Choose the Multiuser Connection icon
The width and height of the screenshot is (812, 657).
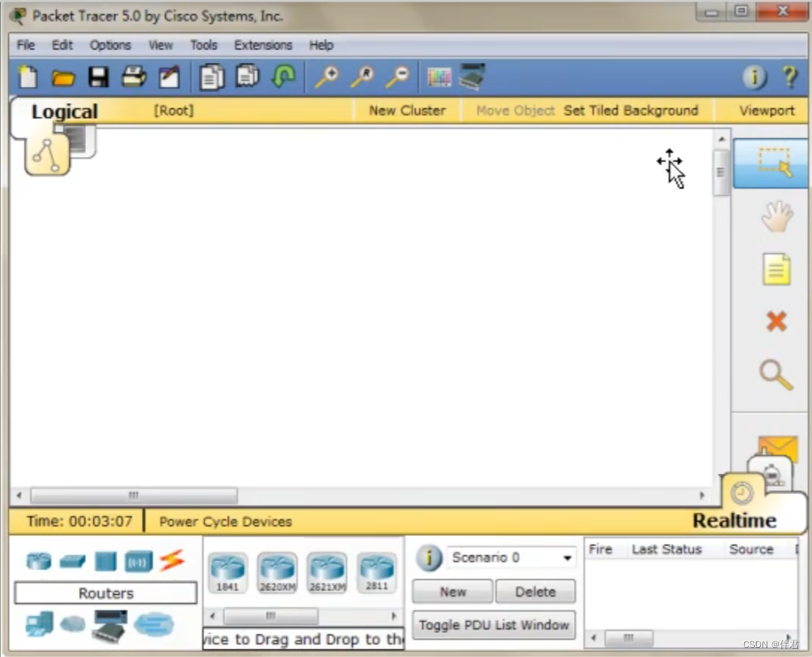pos(154,625)
